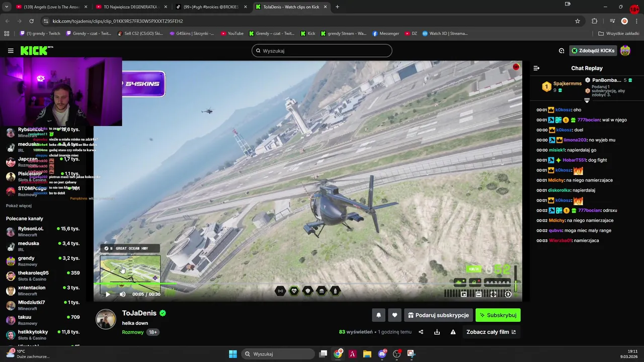Play the clip video
Viewport: 644px width, 362px height.
click(107, 294)
